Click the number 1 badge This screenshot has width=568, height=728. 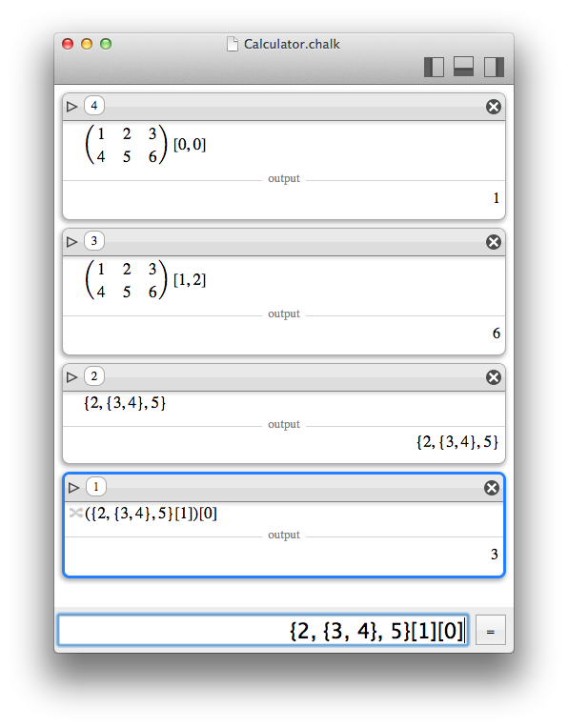click(95, 487)
